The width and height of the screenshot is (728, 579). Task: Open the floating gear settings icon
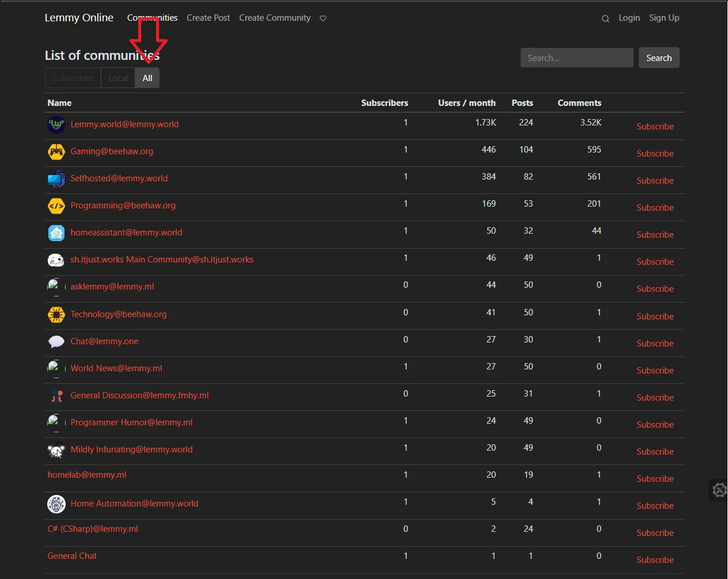pyautogui.click(x=719, y=490)
